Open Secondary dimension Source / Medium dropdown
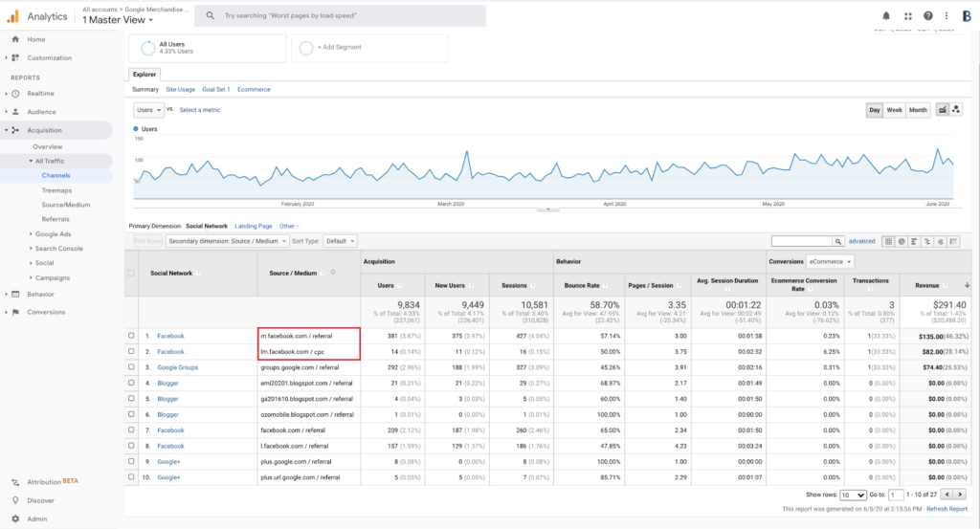 coord(228,241)
